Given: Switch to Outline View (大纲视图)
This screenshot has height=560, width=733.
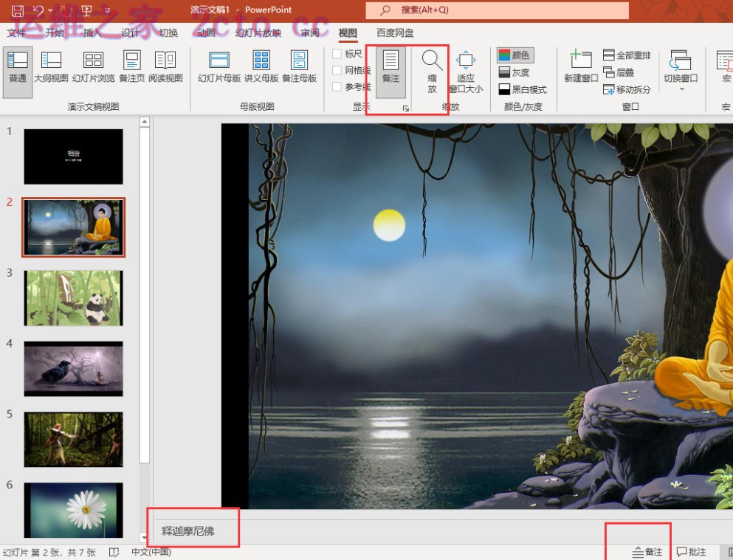Looking at the screenshot, I should point(51,67).
